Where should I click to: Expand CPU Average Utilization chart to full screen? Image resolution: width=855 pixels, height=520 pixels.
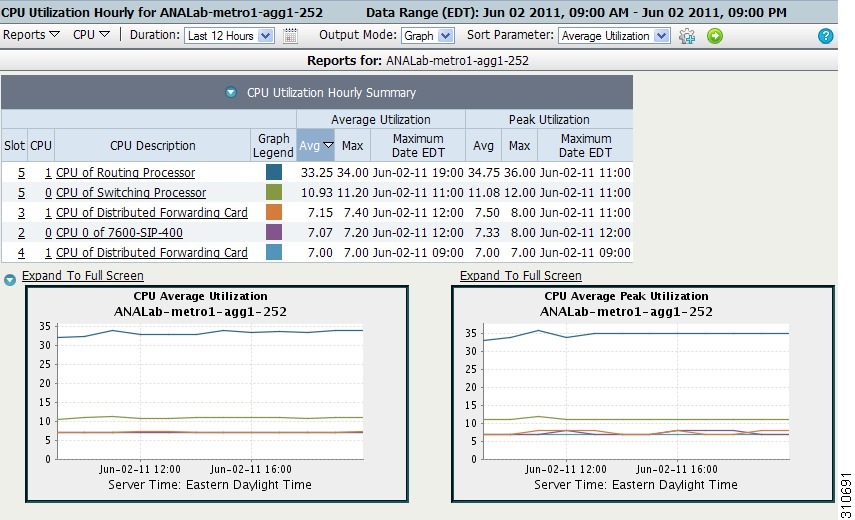coord(83,276)
